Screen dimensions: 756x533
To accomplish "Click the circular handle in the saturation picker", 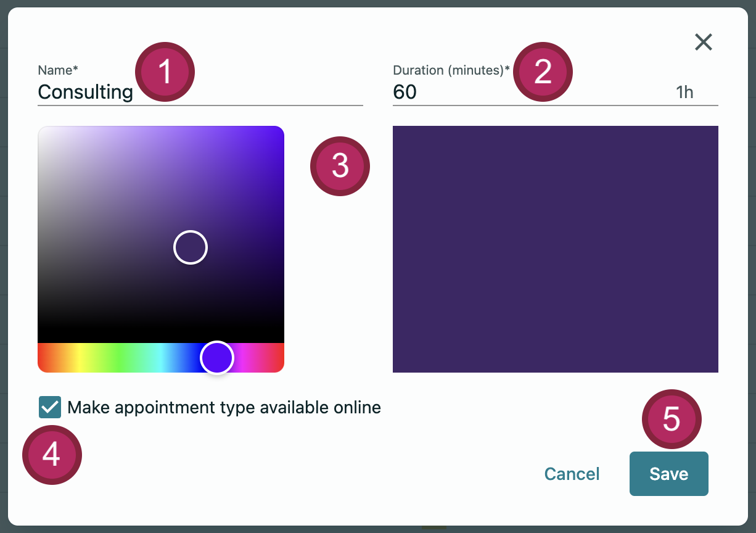I will point(191,247).
